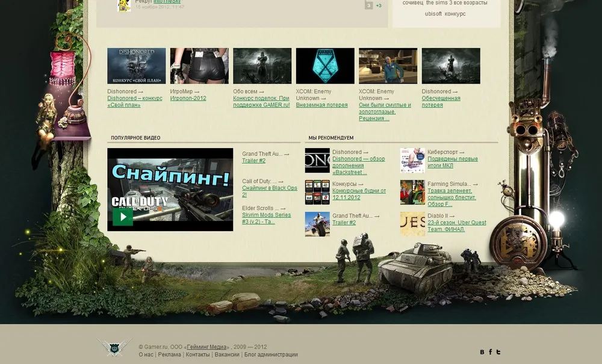Open О нас in footer menu
Viewport: 602px width, 364px height.
(146, 354)
